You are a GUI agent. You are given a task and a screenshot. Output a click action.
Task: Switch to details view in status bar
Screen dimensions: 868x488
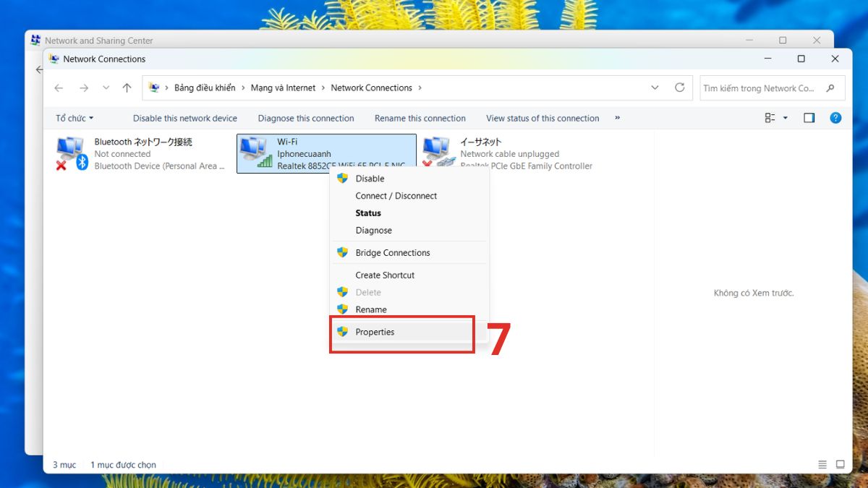822,465
